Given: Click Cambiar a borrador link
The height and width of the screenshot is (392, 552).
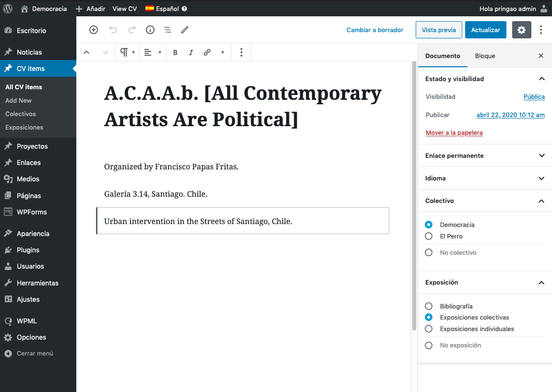Looking at the screenshot, I should pyautogui.click(x=374, y=30).
